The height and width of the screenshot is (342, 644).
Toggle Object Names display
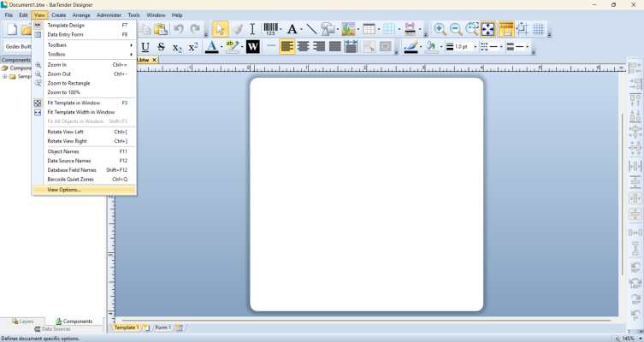pyautogui.click(x=63, y=151)
